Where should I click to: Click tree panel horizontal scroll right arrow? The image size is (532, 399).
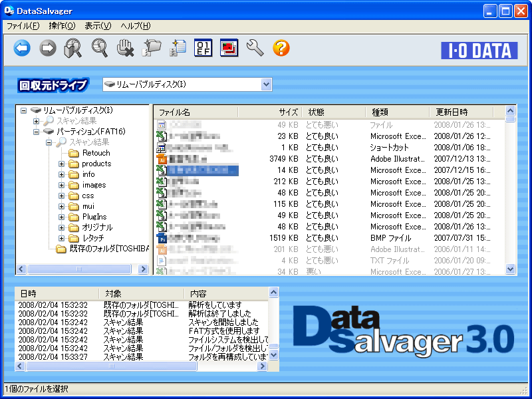click(143, 269)
